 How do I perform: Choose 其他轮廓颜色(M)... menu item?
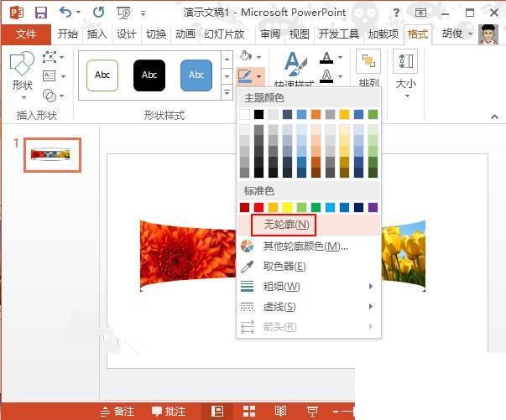coord(309,246)
